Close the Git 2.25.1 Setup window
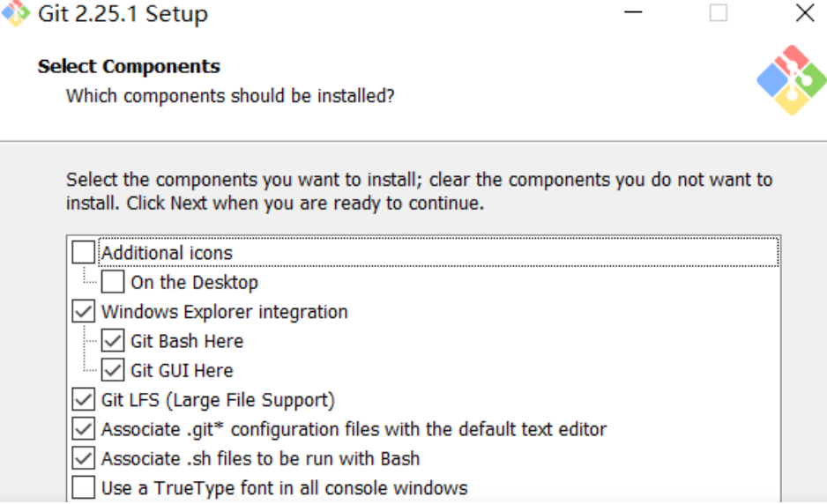Screen dimensions: 827x504 [x=804, y=13]
